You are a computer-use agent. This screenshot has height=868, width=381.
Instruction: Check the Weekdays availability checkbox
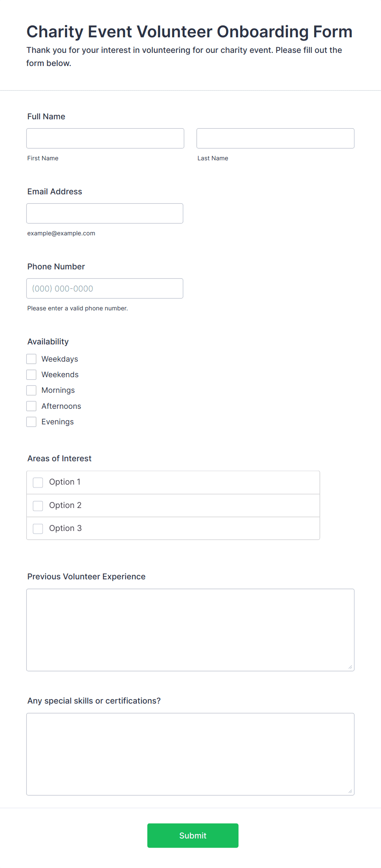32,359
